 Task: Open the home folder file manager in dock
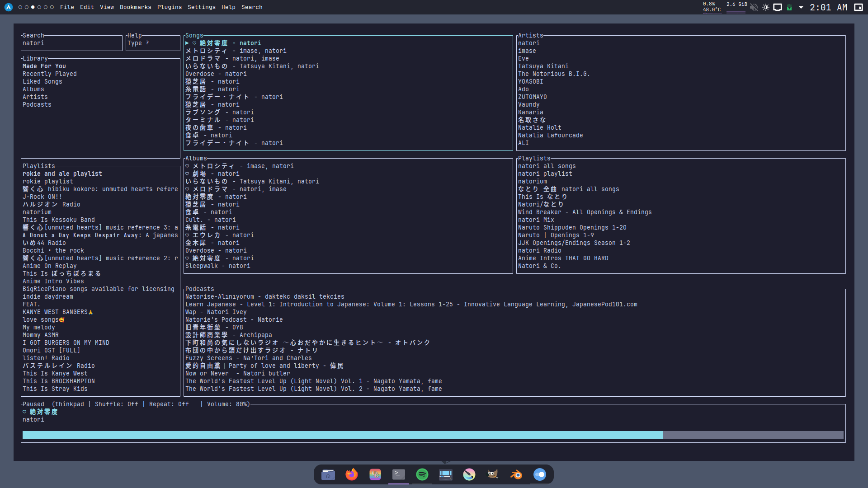(328, 474)
